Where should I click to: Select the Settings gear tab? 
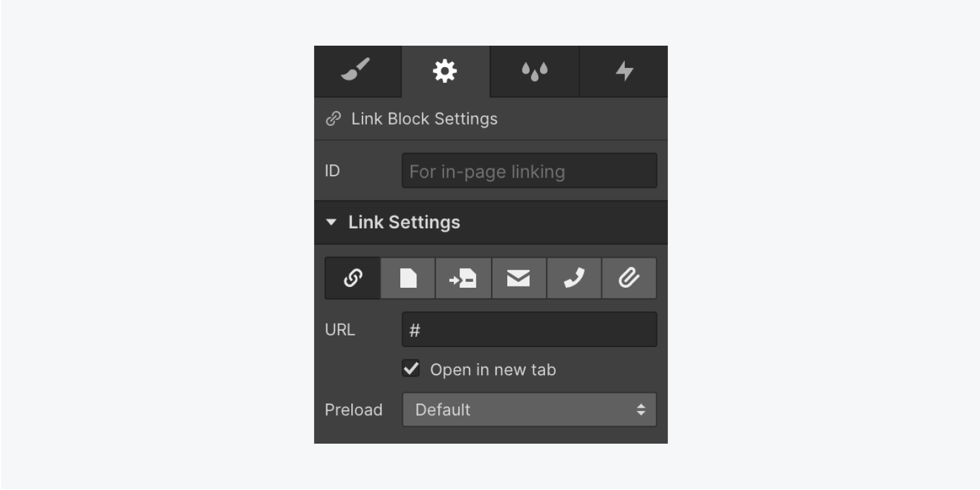[445, 70]
